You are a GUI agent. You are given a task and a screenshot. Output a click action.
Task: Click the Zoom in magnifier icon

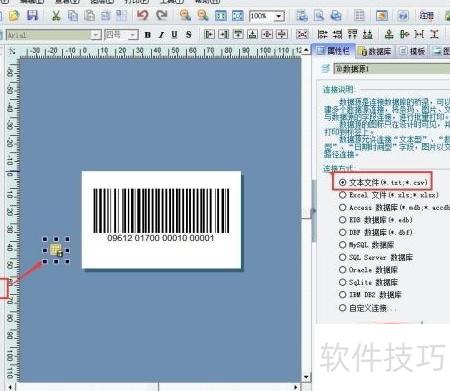[185, 15]
